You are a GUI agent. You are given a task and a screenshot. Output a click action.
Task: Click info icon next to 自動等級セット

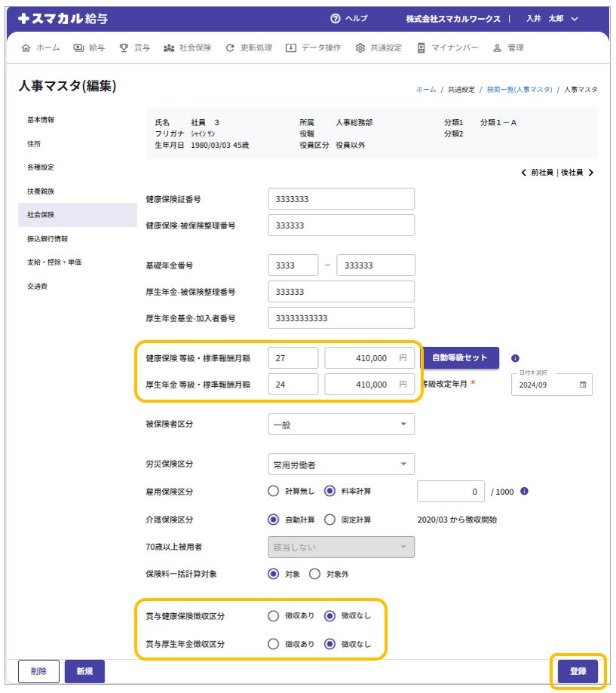coord(515,358)
